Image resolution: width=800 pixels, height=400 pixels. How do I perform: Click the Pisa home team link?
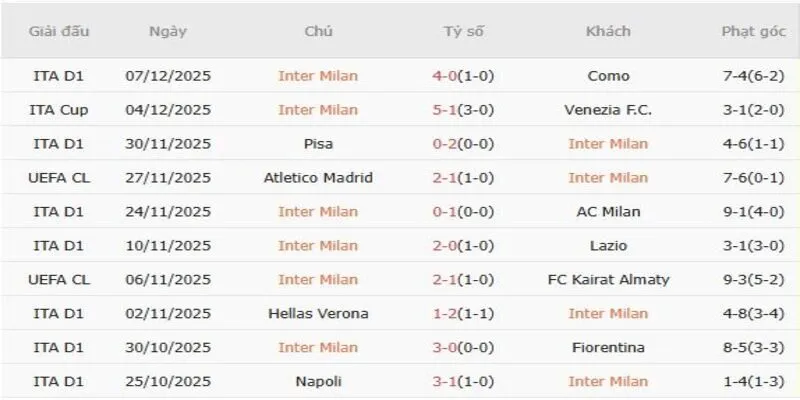pos(318,144)
